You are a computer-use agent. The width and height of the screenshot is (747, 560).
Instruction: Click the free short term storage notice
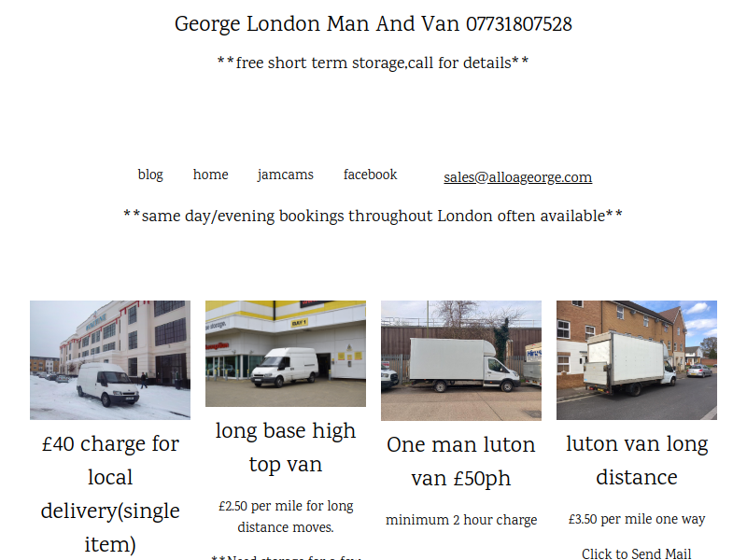click(373, 63)
